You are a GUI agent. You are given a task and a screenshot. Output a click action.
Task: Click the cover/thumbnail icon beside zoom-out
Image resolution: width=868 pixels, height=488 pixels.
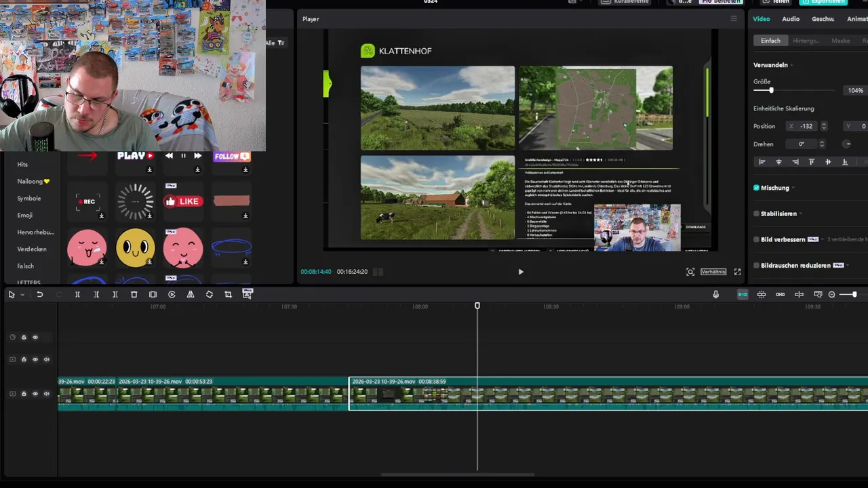(x=818, y=294)
